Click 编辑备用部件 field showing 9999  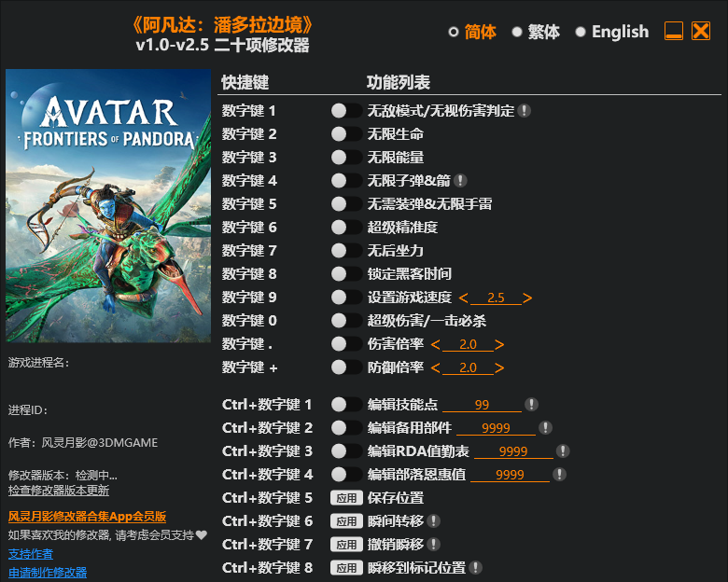click(x=496, y=428)
